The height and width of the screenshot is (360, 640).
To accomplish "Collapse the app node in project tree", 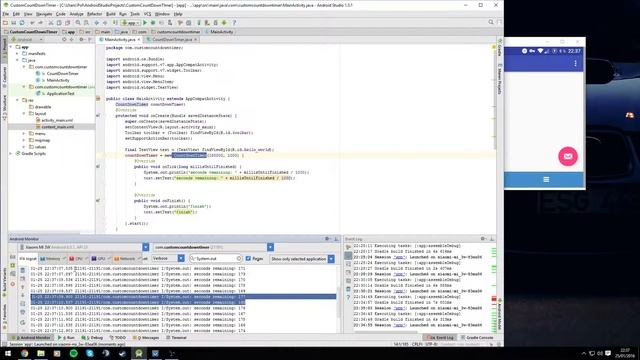I will (x=11, y=47).
